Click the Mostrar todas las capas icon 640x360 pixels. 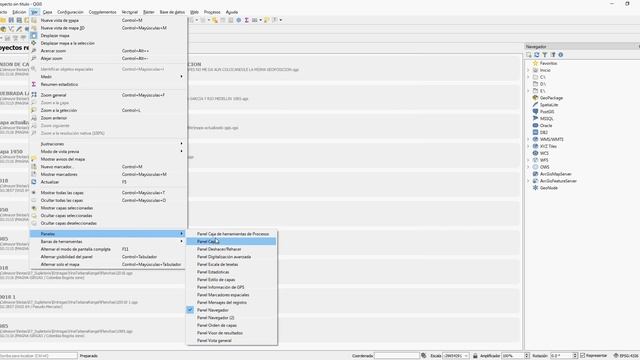(34, 193)
